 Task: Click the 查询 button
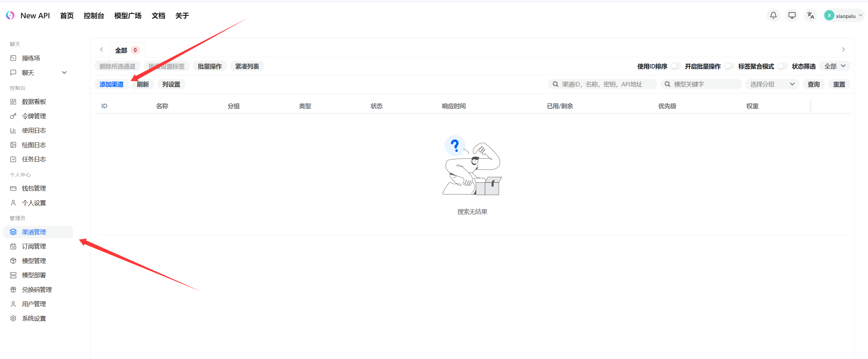pos(813,84)
